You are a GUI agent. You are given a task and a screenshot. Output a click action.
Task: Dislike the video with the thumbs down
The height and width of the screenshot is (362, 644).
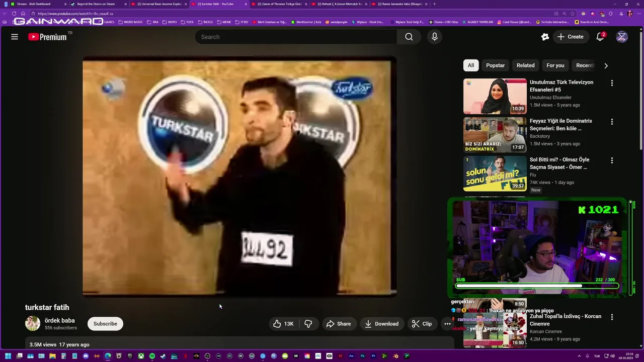coord(308,324)
